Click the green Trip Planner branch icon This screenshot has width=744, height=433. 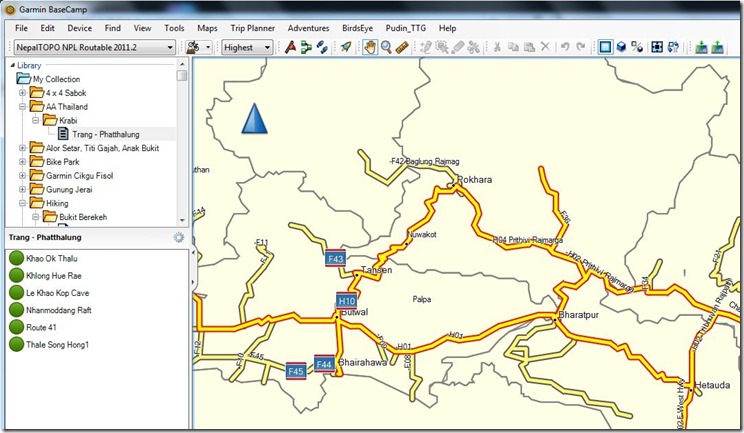point(307,47)
